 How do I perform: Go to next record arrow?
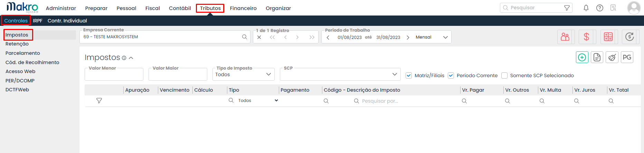point(297,37)
